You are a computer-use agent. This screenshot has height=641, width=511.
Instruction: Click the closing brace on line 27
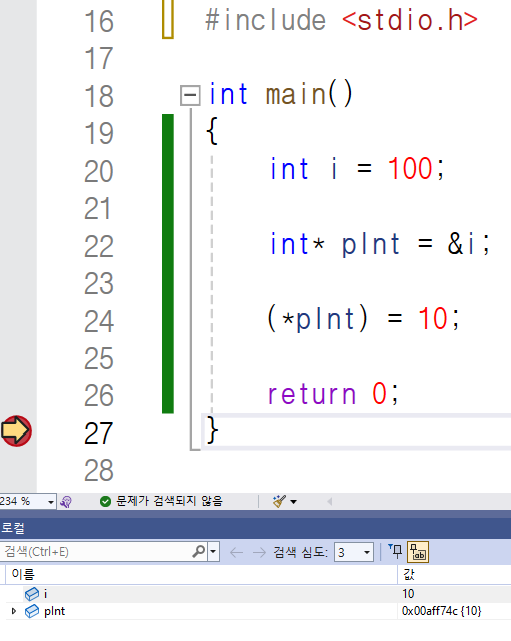(212, 430)
